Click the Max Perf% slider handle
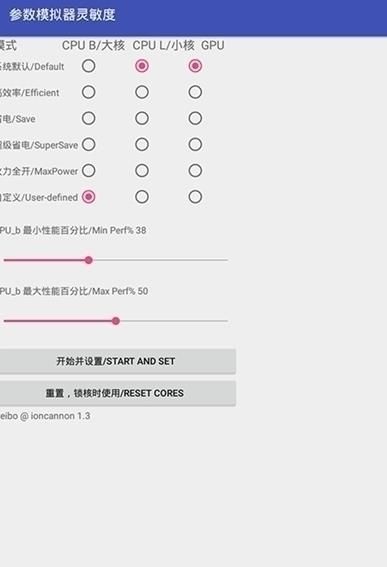Screen dimensions: 387x567 [x=116, y=321]
